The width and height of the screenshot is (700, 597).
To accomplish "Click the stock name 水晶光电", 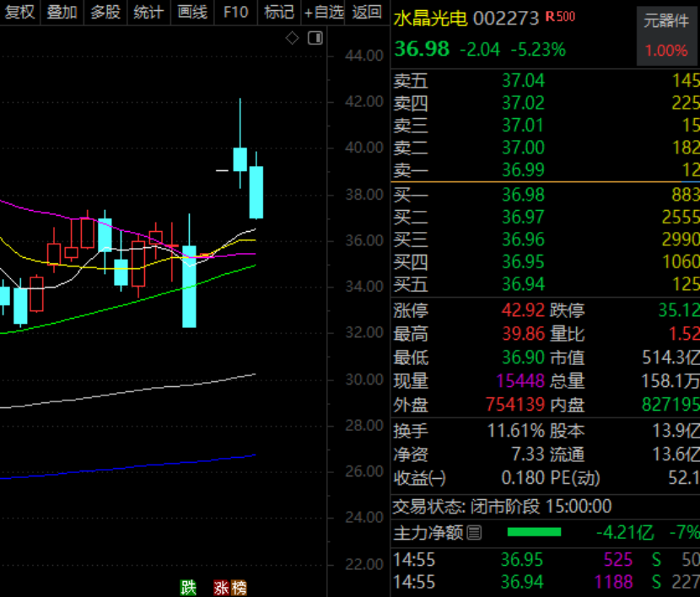I will coord(430,19).
